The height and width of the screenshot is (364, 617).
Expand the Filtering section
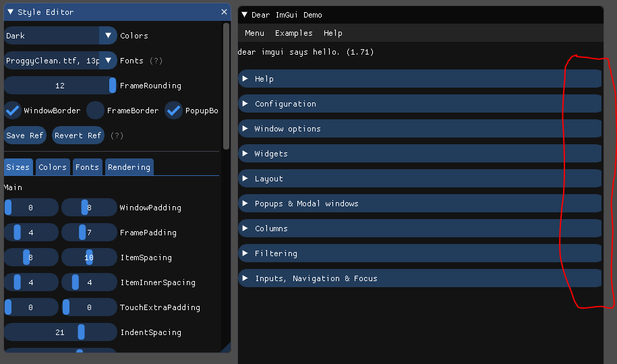pyautogui.click(x=420, y=253)
